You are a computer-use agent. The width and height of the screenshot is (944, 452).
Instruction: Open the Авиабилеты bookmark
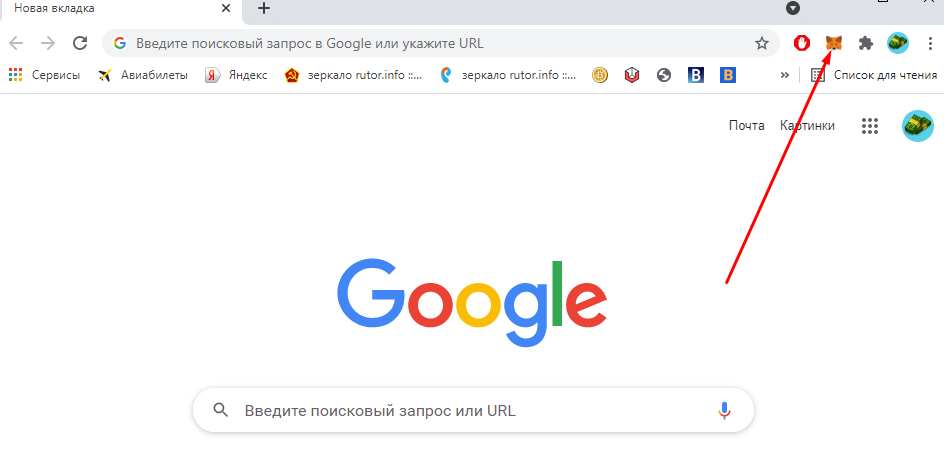pyautogui.click(x=143, y=75)
